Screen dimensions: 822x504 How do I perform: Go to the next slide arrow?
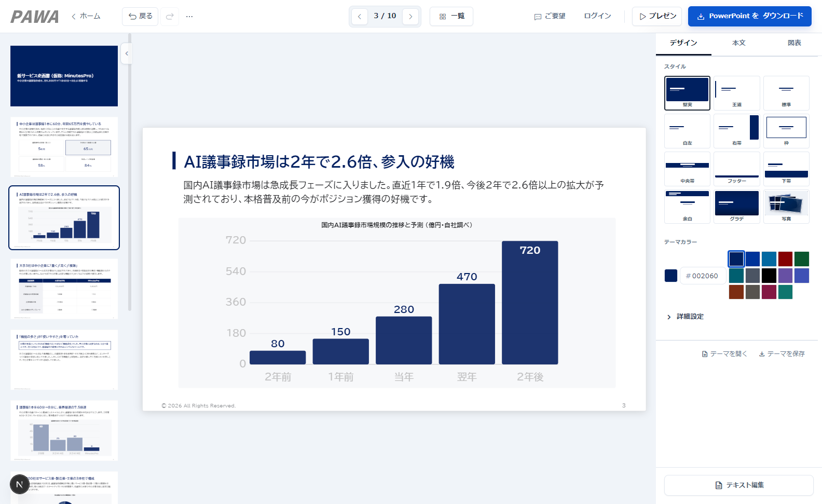point(410,16)
